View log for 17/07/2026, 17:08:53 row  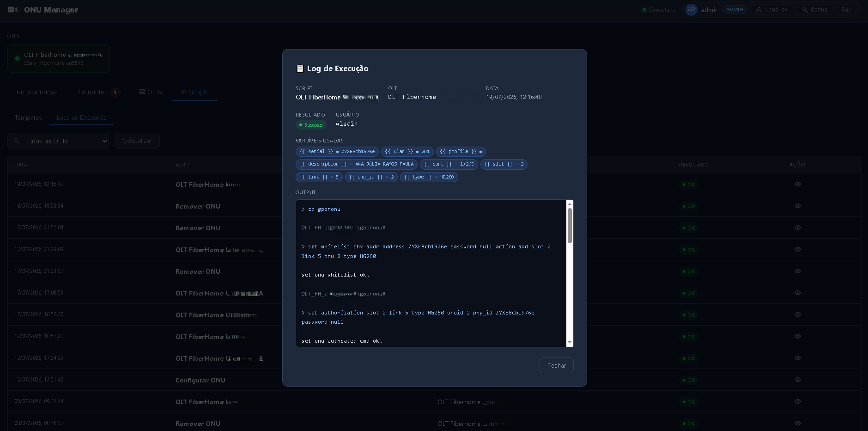click(797, 293)
